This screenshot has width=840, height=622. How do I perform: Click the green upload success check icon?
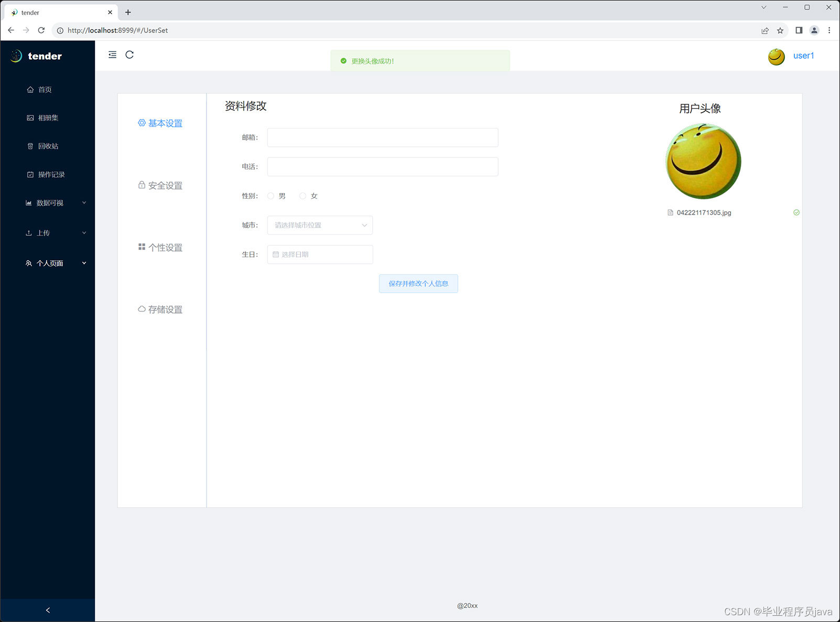[x=796, y=212]
